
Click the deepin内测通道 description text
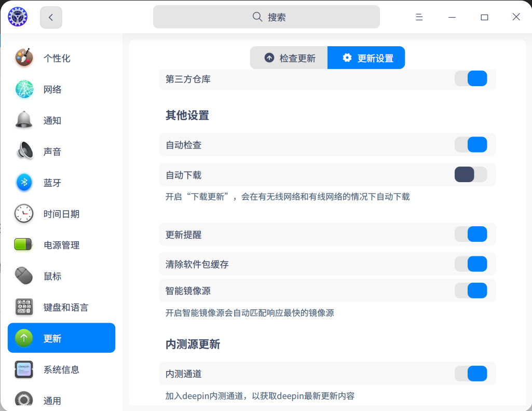260,396
